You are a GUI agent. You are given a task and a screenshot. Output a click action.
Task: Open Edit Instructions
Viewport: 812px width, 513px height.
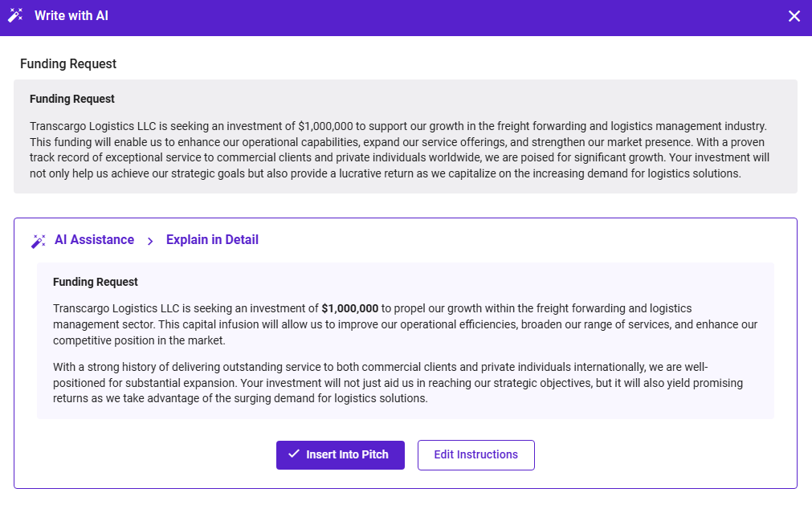pos(476,455)
